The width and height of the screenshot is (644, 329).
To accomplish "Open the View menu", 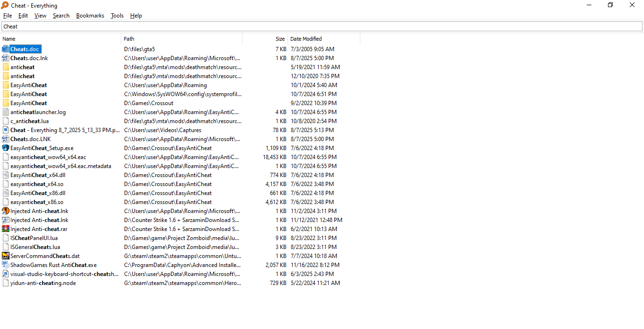I will (41, 16).
